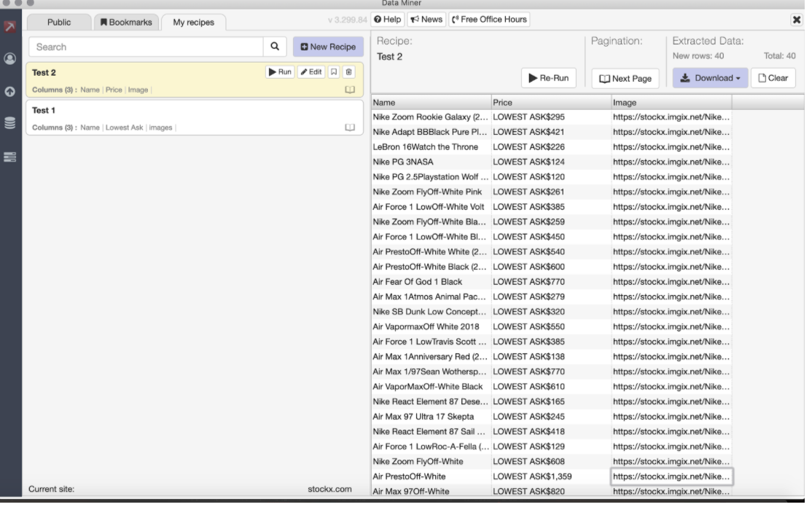Open the book icon on Test 2 recipe
812x507 pixels.
[x=350, y=90]
